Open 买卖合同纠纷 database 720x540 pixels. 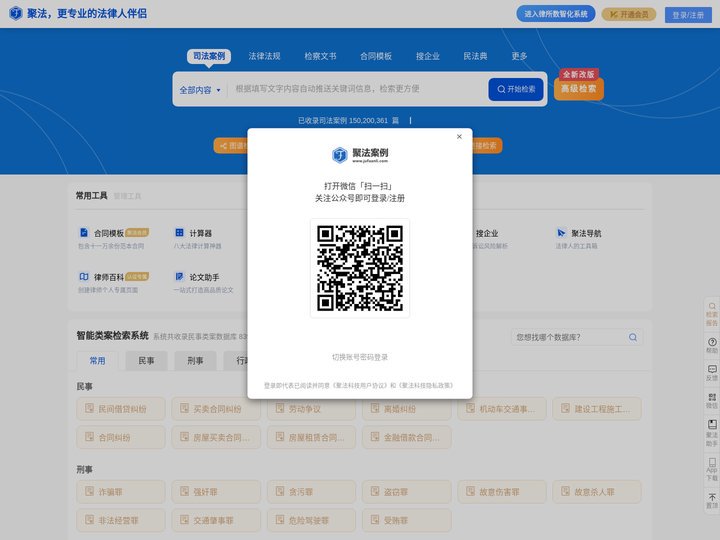[x=216, y=409]
